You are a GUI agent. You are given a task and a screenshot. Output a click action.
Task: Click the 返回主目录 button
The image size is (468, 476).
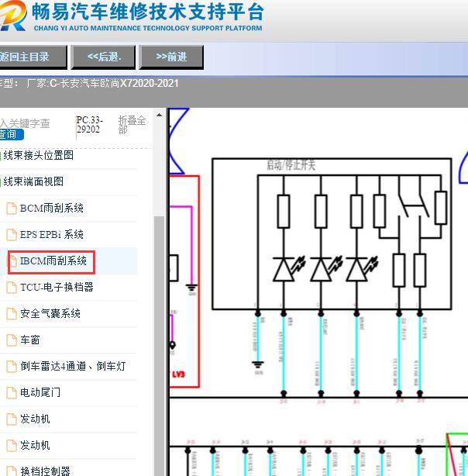coord(32,57)
